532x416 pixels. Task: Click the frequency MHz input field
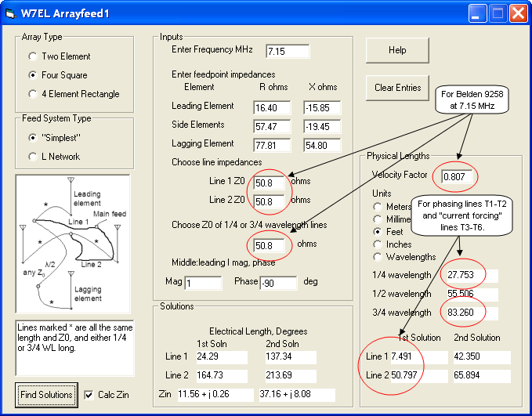[x=288, y=52]
